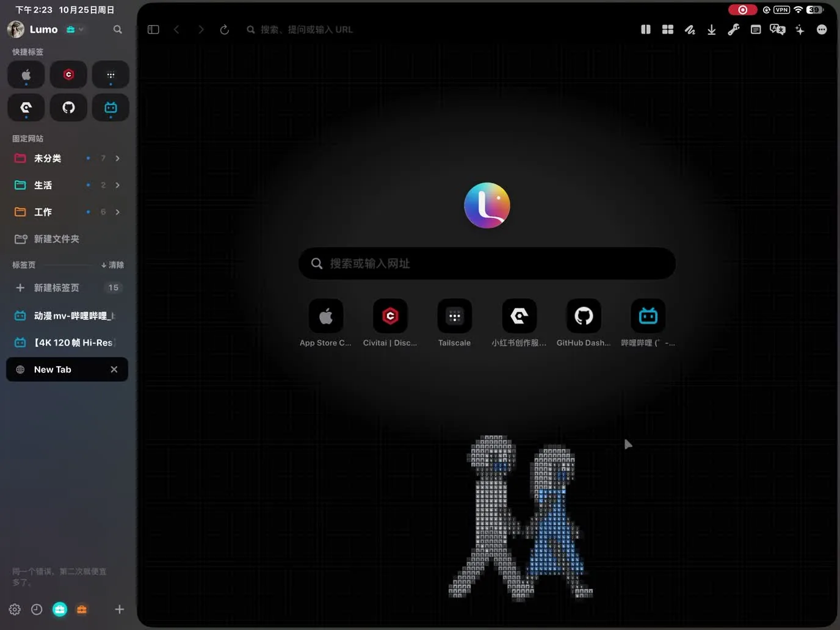Screen dimensions: 840x630
Task: Focus the 搜索或输入网址 search field
Action: pyautogui.click(x=487, y=263)
